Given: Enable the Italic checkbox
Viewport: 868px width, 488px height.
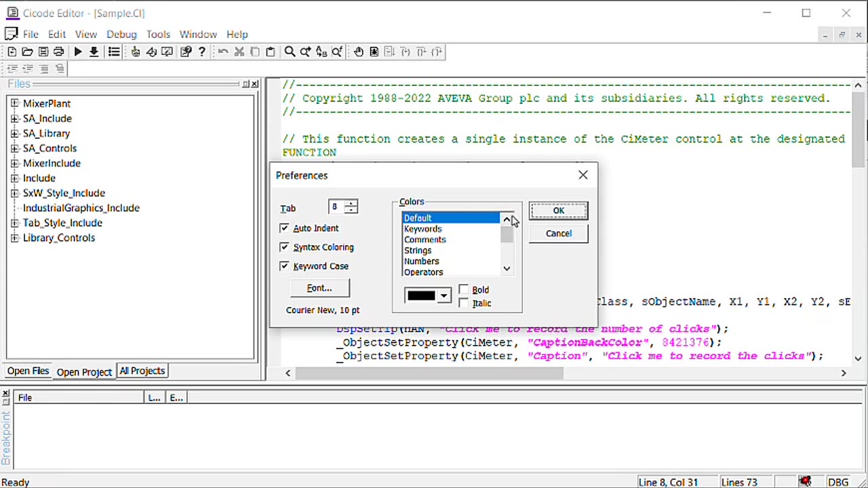Looking at the screenshot, I should (x=464, y=304).
